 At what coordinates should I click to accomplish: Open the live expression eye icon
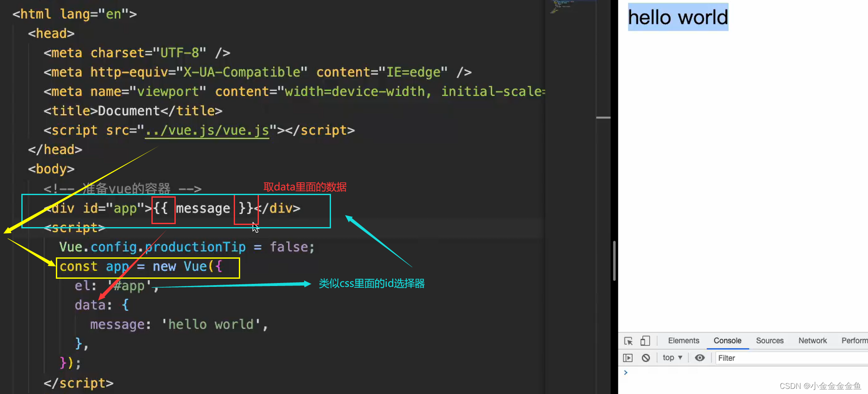coord(700,358)
